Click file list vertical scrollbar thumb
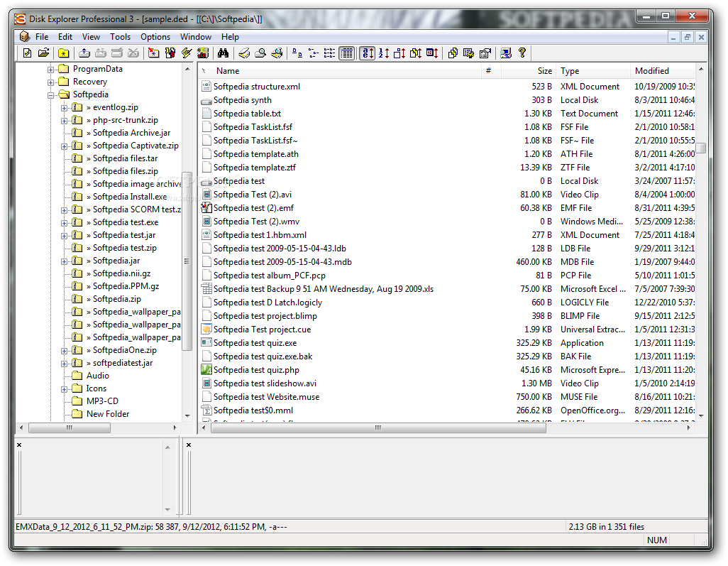The image size is (728, 566). tap(701, 148)
